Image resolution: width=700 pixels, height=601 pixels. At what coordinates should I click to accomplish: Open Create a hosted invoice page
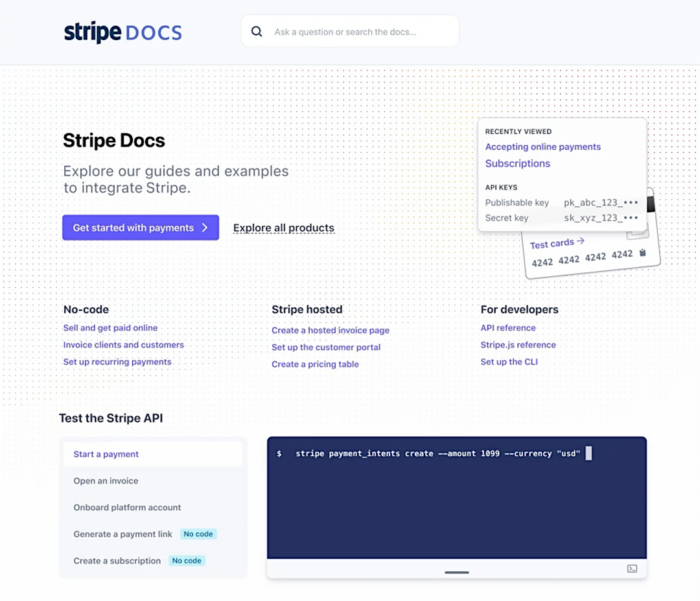(330, 330)
